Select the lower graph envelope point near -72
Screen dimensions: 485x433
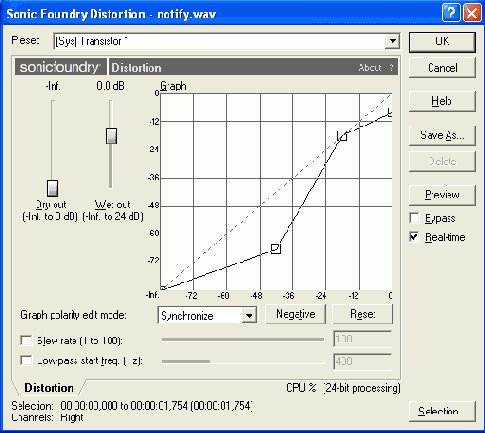[x=276, y=248]
